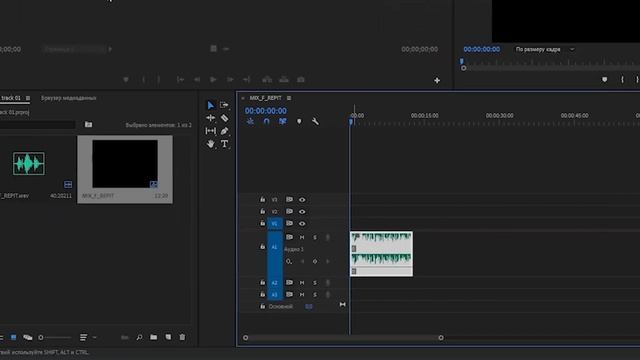
Task: Adjust the project thumbnail size slider
Action: 55,338
